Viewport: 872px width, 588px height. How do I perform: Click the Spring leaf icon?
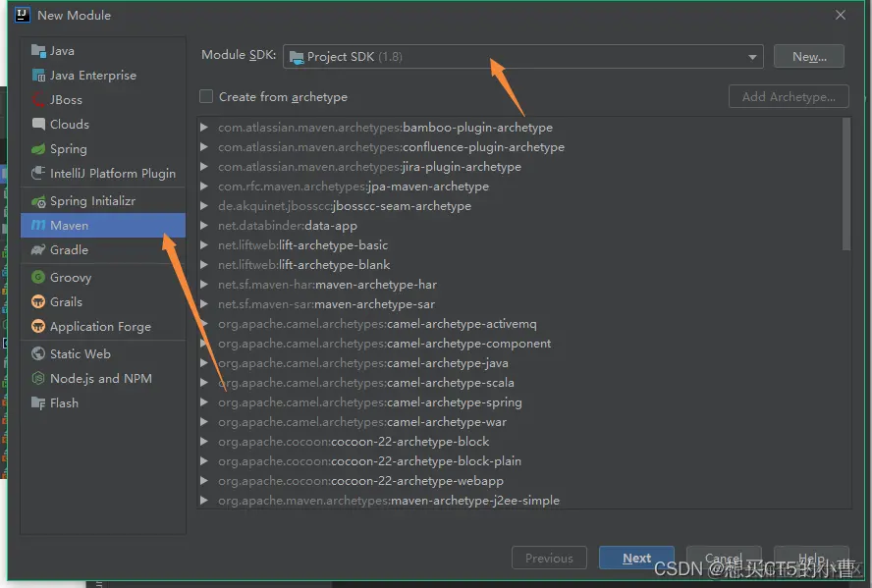tap(38, 149)
